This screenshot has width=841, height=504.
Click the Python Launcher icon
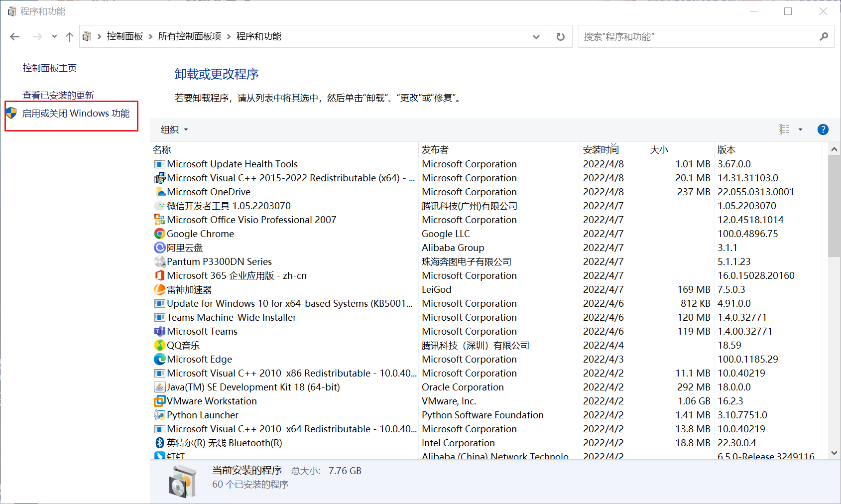click(159, 414)
